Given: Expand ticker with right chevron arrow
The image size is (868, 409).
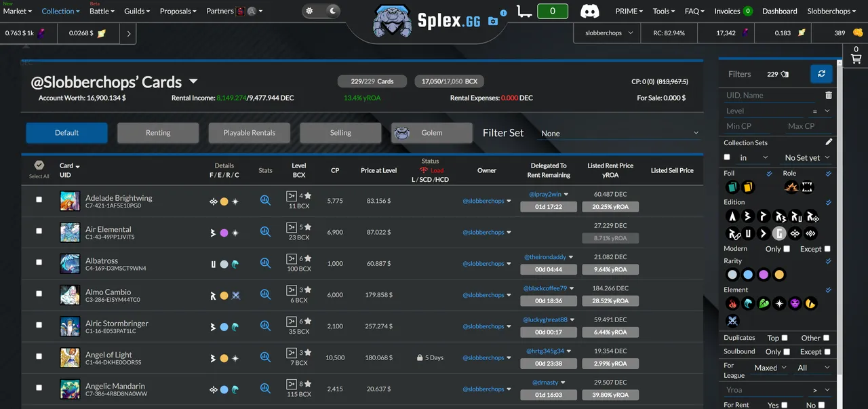Looking at the screenshot, I should click(x=129, y=33).
